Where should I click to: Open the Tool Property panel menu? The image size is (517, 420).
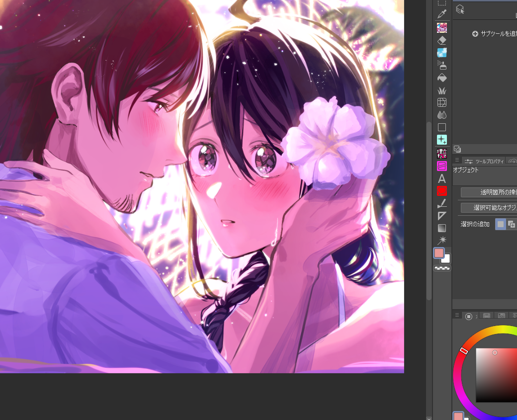tap(457, 161)
